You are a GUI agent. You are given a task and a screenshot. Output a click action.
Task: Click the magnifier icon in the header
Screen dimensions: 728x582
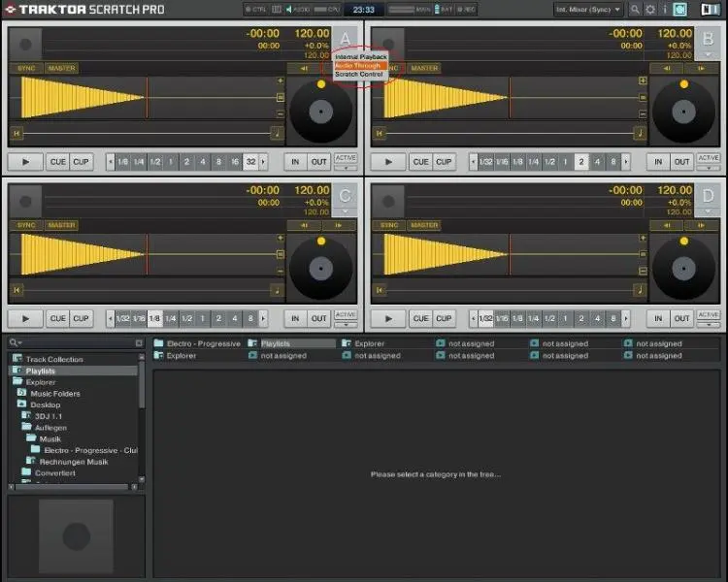click(635, 10)
